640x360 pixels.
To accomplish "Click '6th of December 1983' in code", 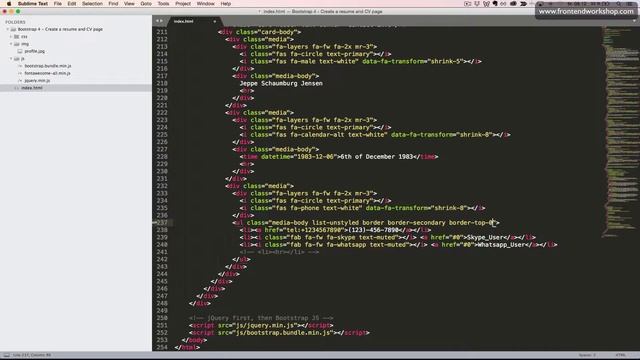I will coord(376,157).
